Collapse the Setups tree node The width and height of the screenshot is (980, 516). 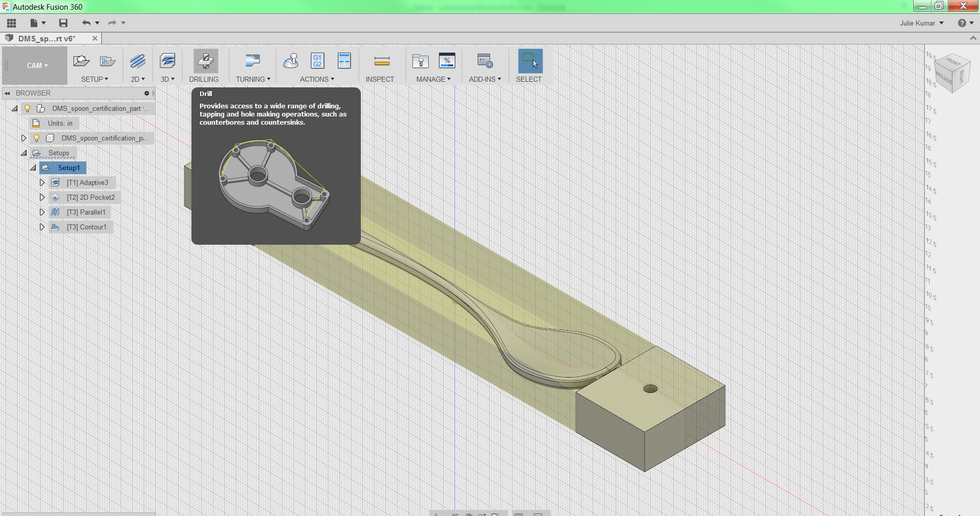24,153
